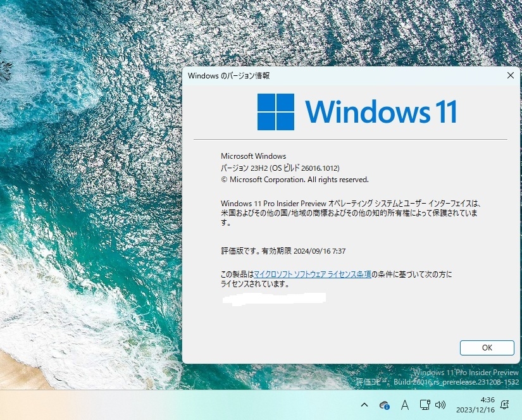Open the Microsoft Software License Terms link
522x420 pixels.
[x=313, y=275]
